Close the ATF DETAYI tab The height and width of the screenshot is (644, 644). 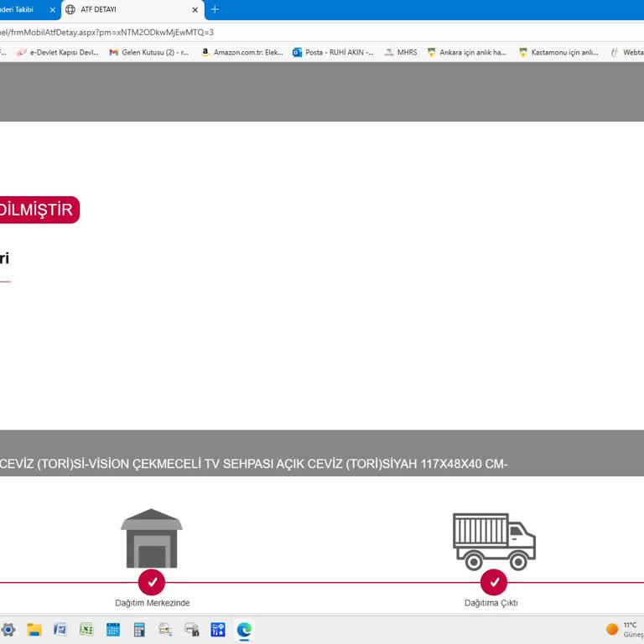(x=195, y=10)
